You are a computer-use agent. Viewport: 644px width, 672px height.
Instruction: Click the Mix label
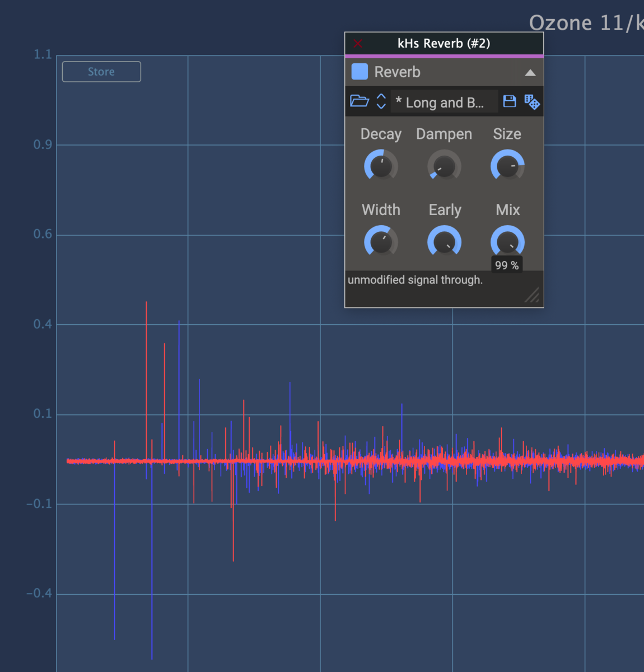(x=508, y=210)
